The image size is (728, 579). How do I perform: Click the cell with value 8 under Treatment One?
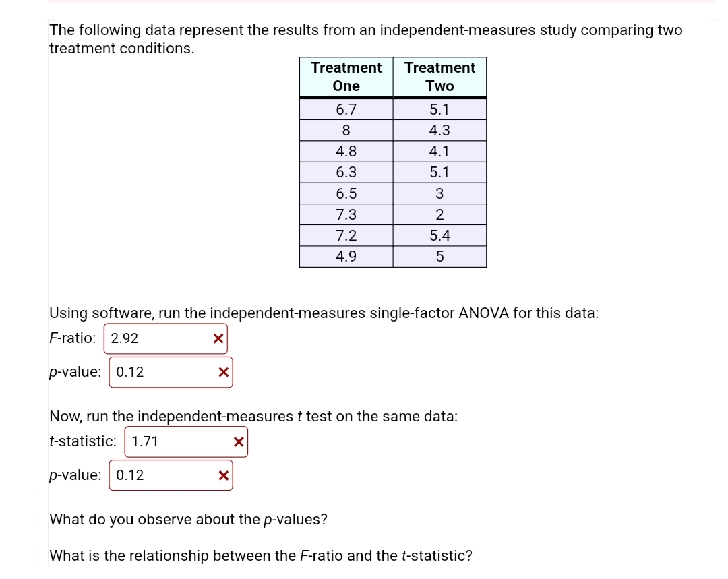(346, 130)
